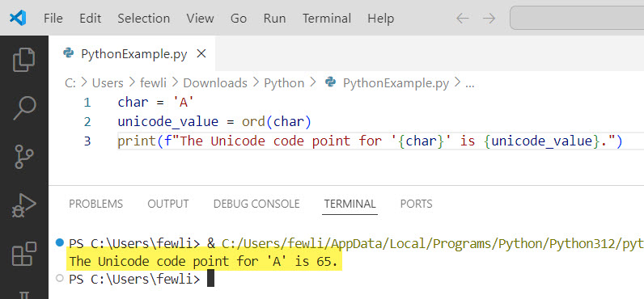Open the Edit menu
The image size is (644, 299).
90,19
